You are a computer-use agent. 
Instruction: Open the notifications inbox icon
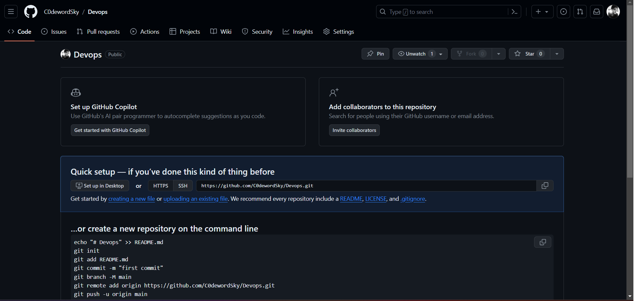click(597, 12)
